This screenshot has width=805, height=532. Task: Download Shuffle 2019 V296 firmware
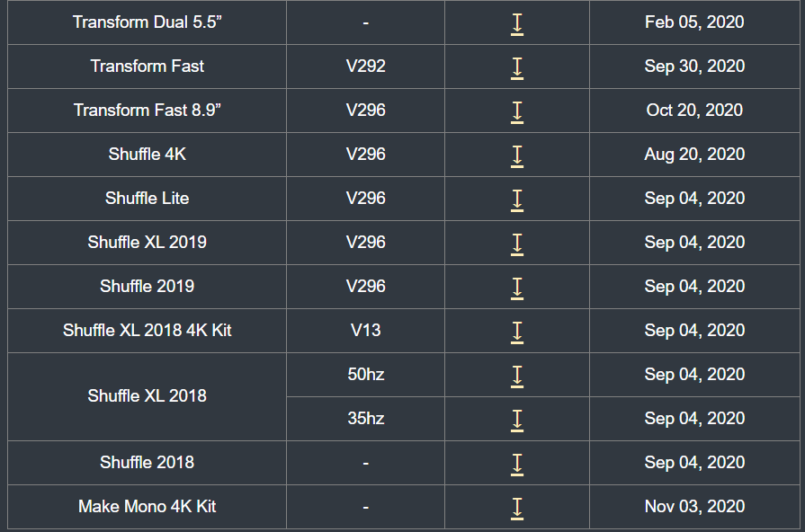pos(517,288)
